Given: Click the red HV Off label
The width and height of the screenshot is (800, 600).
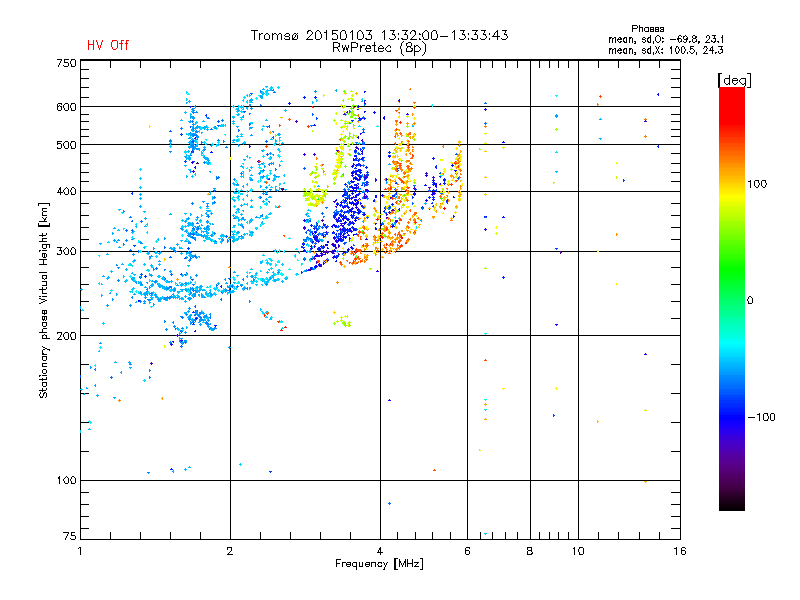Looking at the screenshot, I should pos(108,45).
